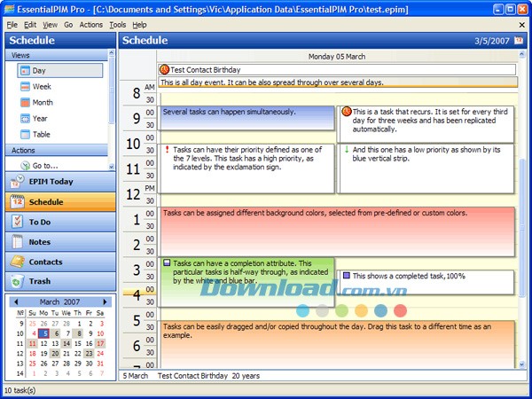Toggle completion box on half-way task

click(167, 263)
